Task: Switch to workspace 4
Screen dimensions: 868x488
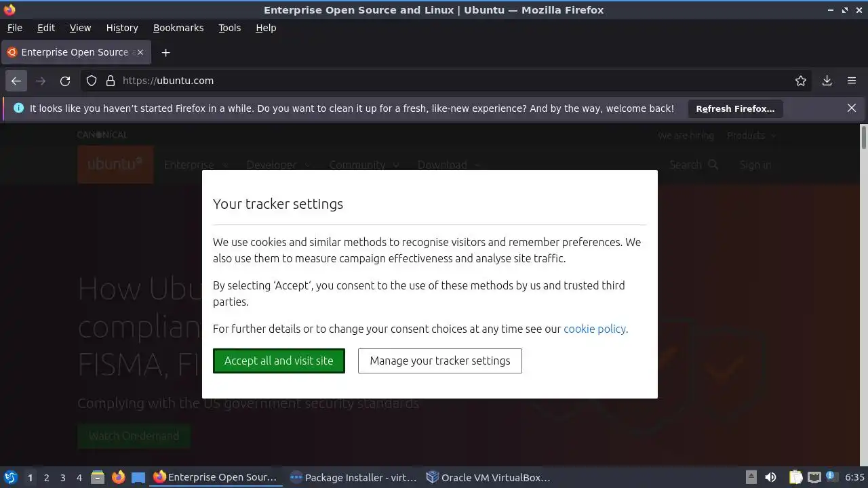Action: [79, 478]
